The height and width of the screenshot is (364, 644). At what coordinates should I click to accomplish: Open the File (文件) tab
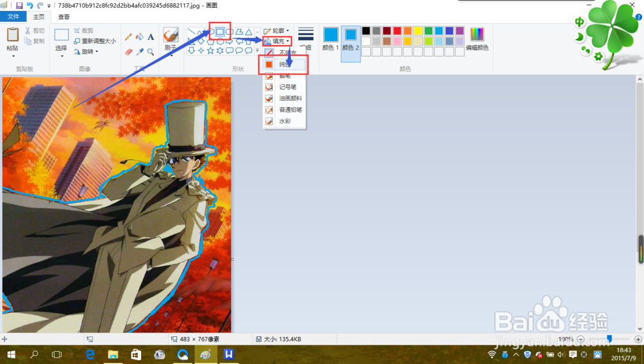pyautogui.click(x=13, y=17)
